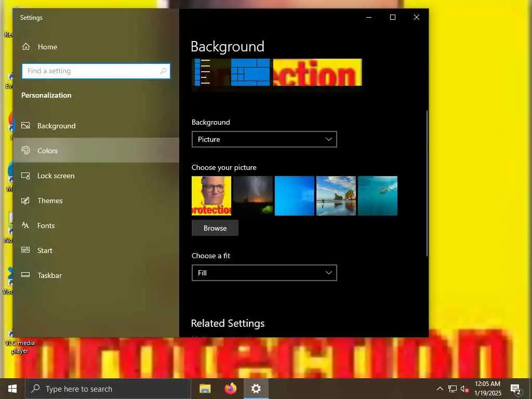This screenshot has width=532, height=399.
Task: Open the Action Center notifications icon
Action: point(516,389)
